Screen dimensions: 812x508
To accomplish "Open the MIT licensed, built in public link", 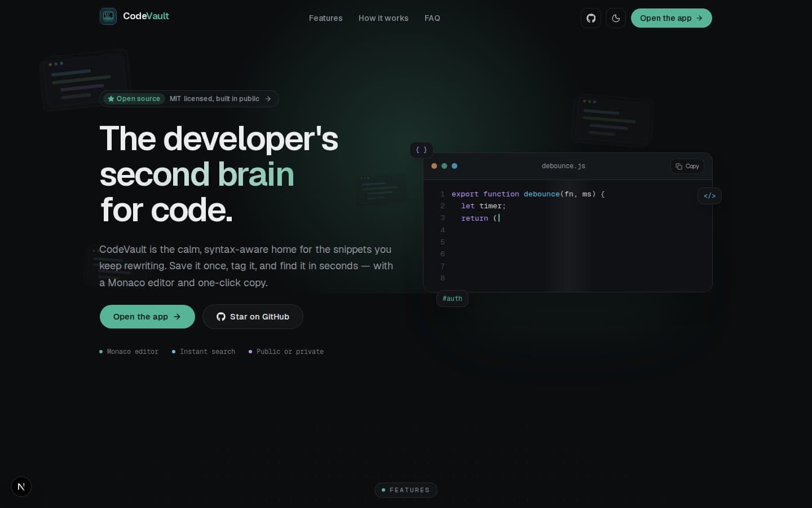I will 220,99.
